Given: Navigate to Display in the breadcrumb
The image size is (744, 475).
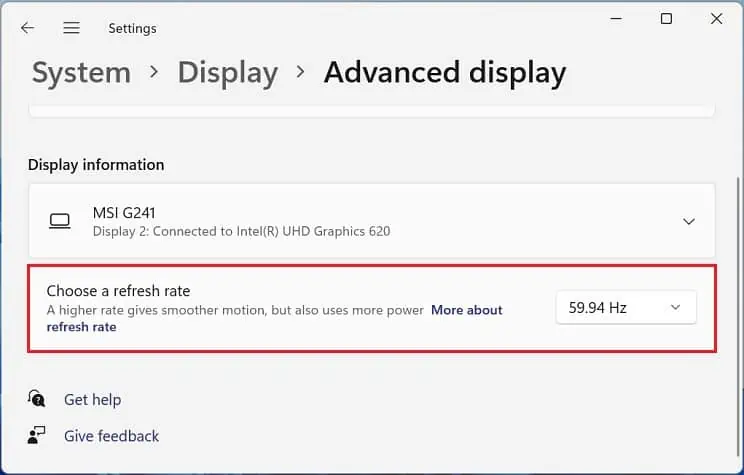Looking at the screenshot, I should pyautogui.click(x=227, y=73).
